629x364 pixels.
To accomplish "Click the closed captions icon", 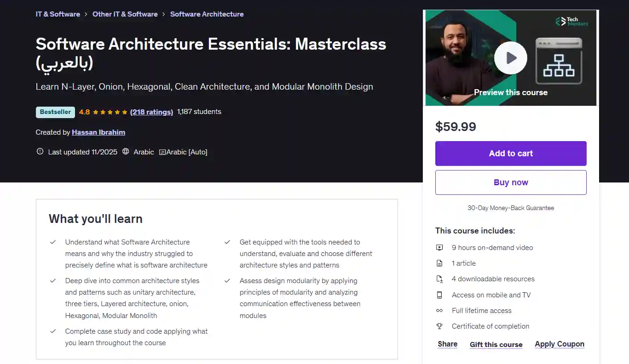I will (x=162, y=152).
